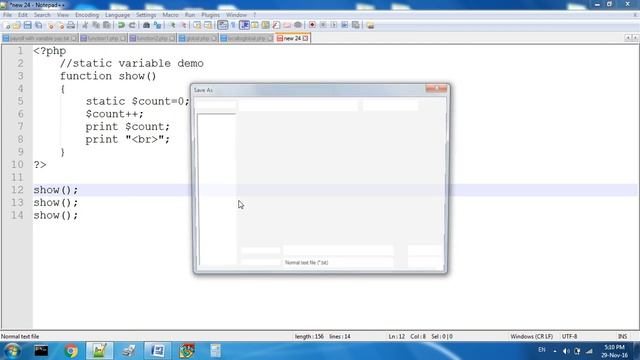Switch to the function1.php tab
Screen dimensions: 640x360
click(x=103, y=38)
